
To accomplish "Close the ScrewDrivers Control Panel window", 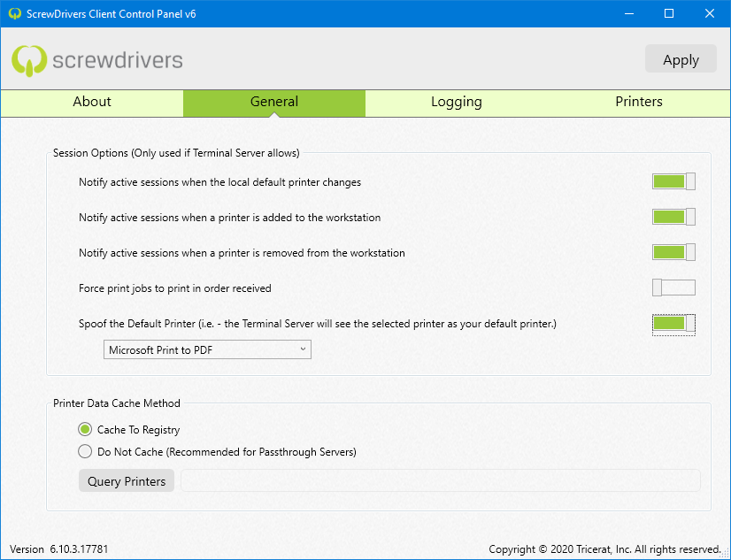I will coord(710,13).
